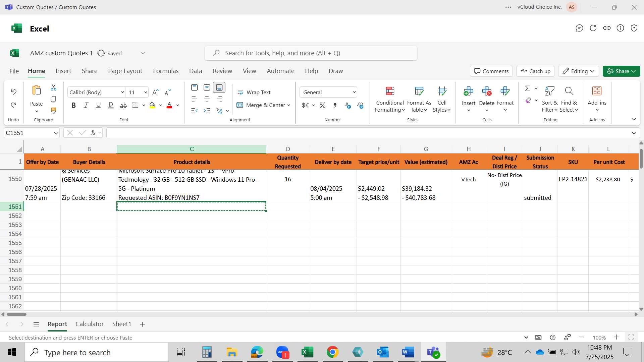
Task: Click the yellow fill color swatch
Action: click(152, 105)
